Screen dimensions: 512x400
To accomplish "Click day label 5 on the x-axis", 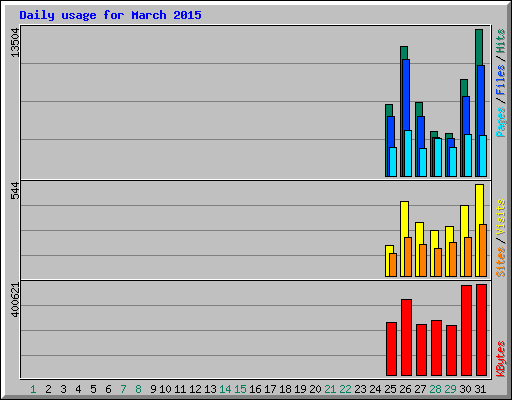I will (93, 389).
